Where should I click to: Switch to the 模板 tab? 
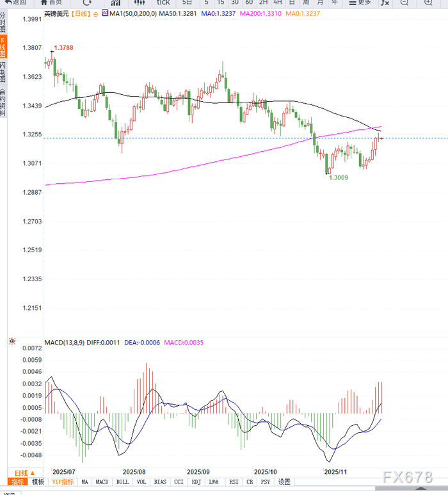38,482
